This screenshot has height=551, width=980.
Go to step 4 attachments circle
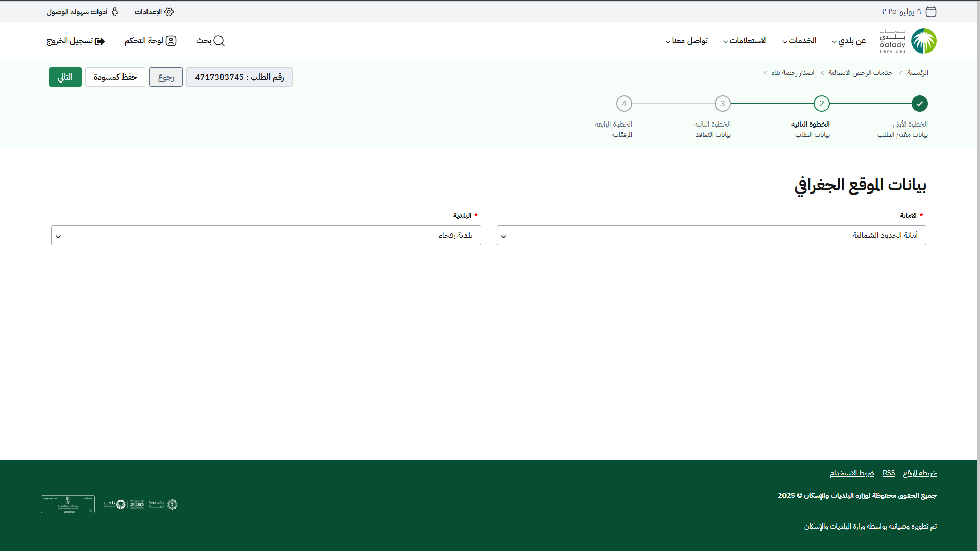click(624, 104)
